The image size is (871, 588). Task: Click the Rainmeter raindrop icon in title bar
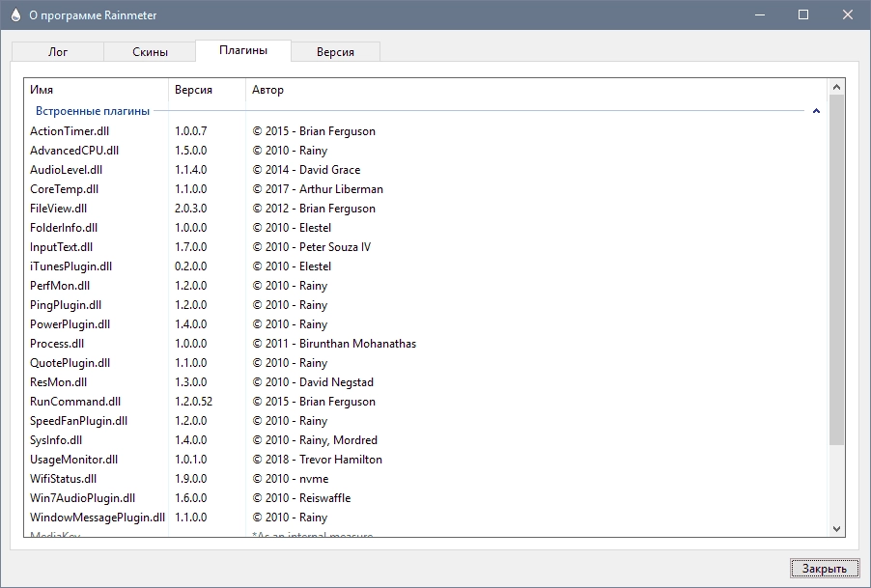tap(15, 15)
